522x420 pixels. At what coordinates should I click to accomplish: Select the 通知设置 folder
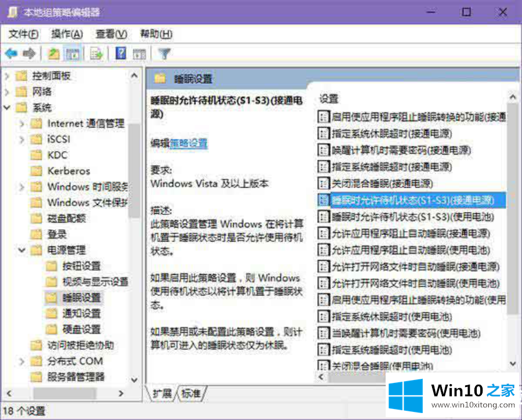(x=73, y=313)
